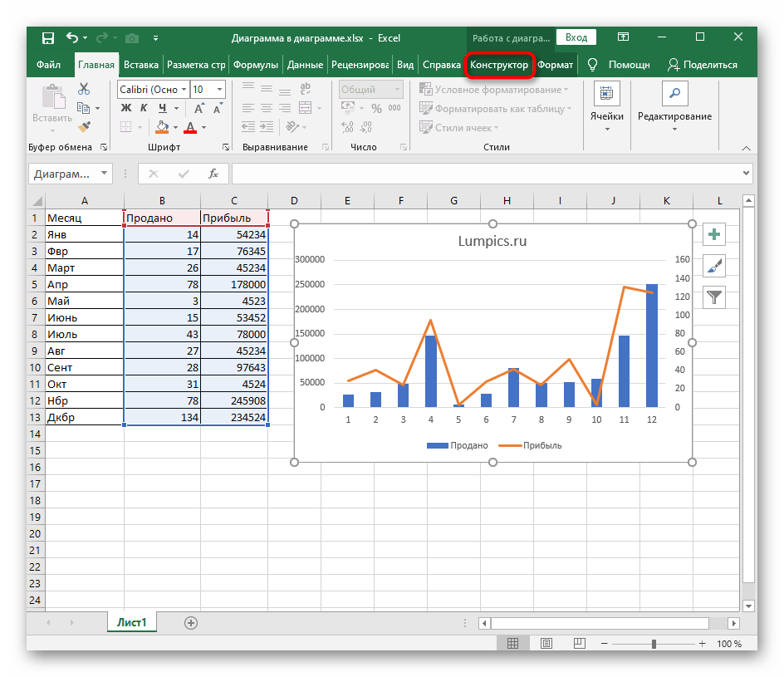This screenshot has width=784, height=677.
Task: Click the Поделиться share button
Action: 702,65
